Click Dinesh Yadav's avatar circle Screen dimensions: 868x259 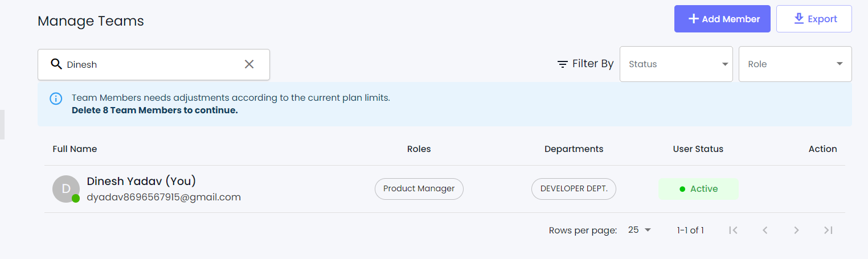[x=65, y=189]
